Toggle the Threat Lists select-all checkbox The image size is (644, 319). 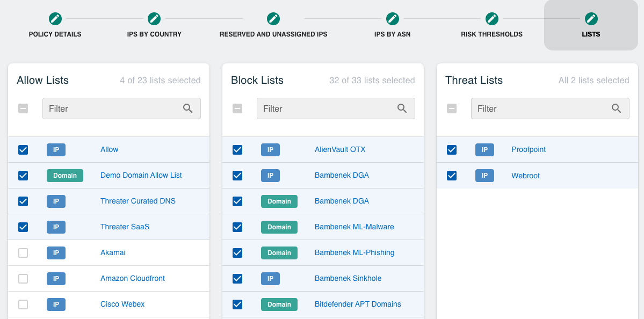(x=452, y=108)
